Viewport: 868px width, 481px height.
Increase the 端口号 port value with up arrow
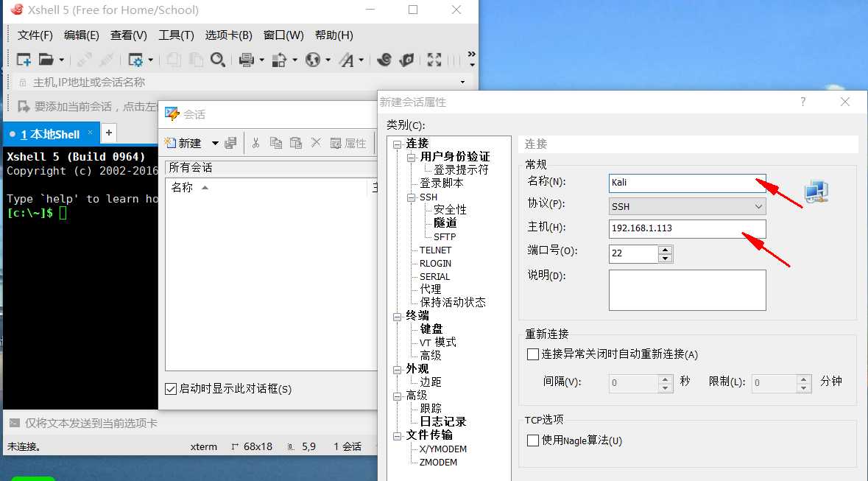pos(666,250)
